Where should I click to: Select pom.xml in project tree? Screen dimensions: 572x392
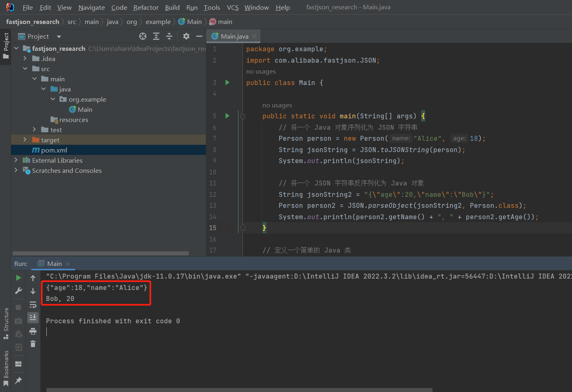click(x=50, y=150)
